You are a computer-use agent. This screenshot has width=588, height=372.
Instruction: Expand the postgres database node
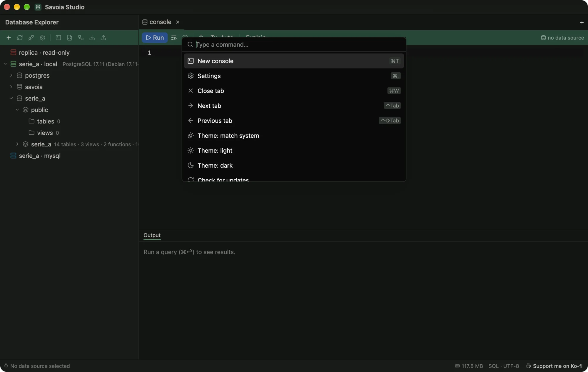[11, 75]
